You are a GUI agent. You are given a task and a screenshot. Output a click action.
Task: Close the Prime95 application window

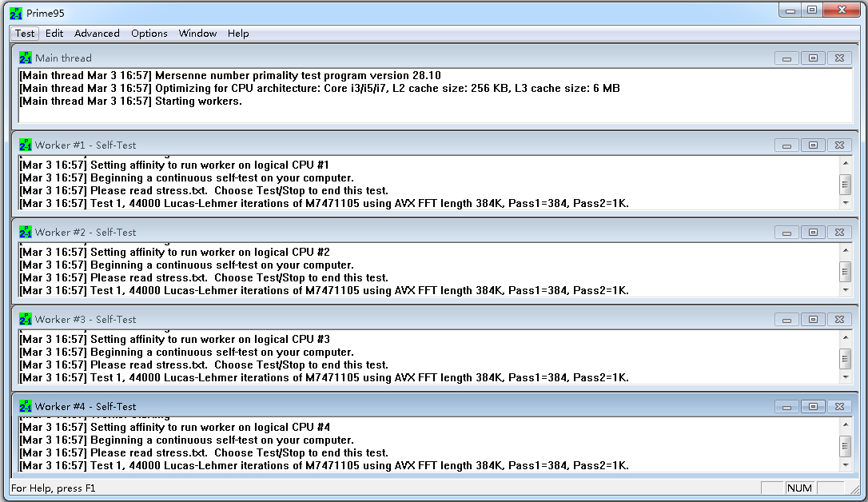pos(842,10)
